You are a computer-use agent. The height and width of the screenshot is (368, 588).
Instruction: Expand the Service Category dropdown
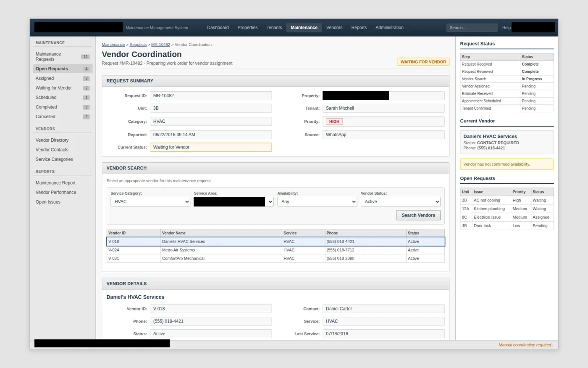coord(150,202)
